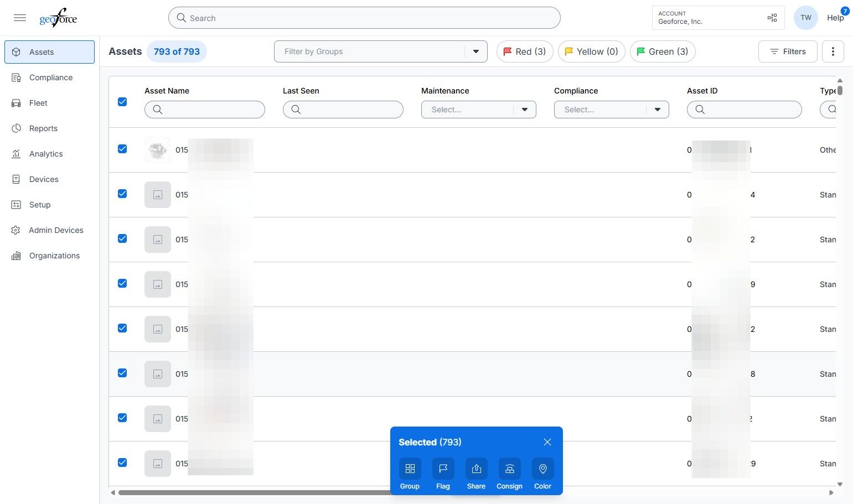Uncheck the first asset row checkbox
853x504 pixels.
(x=122, y=149)
